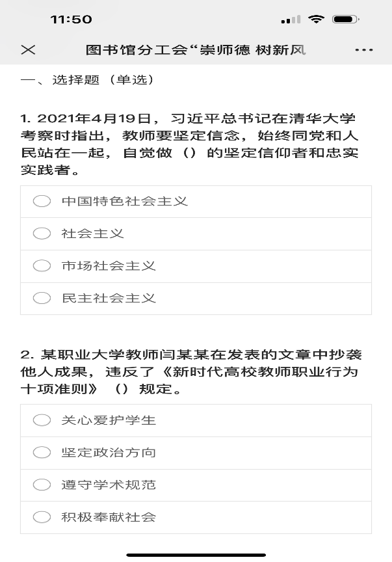Tap the 11:50 clock in status bar
This screenshot has width=392, height=562.
point(71,20)
